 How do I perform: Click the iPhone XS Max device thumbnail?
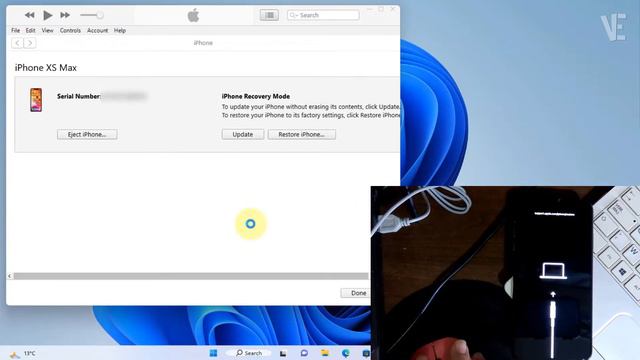pyautogui.click(x=36, y=100)
